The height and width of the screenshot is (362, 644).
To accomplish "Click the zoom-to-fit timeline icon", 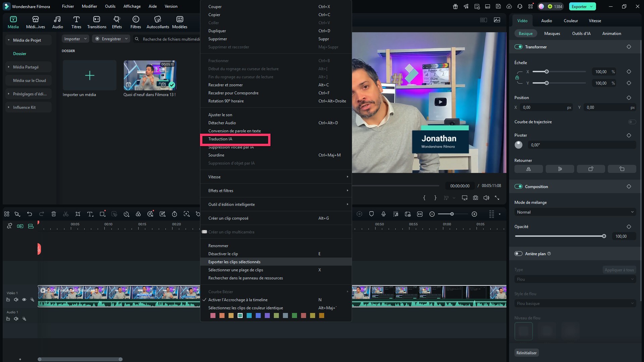I will (x=420, y=214).
